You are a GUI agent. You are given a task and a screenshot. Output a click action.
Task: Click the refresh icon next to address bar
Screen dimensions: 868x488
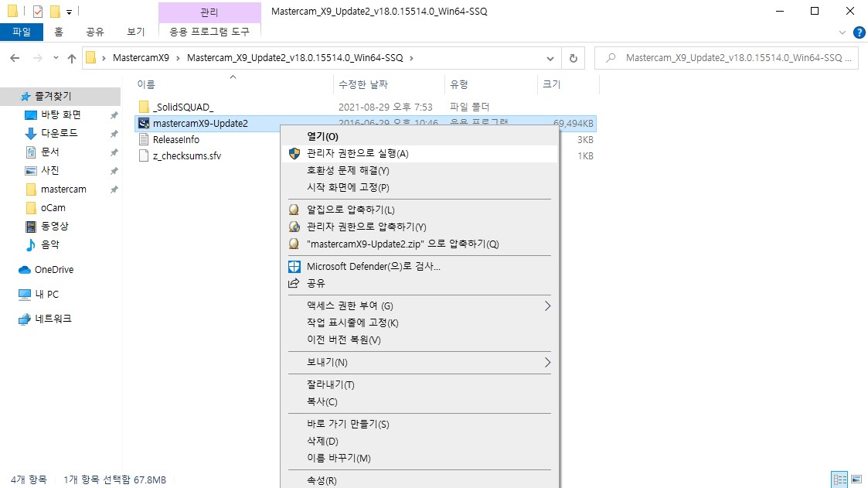click(574, 57)
